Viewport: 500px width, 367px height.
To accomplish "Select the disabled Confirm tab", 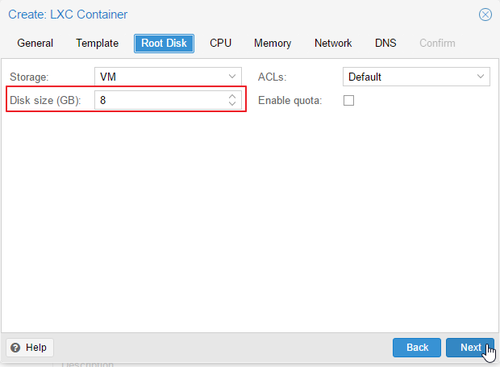I will coord(437,43).
